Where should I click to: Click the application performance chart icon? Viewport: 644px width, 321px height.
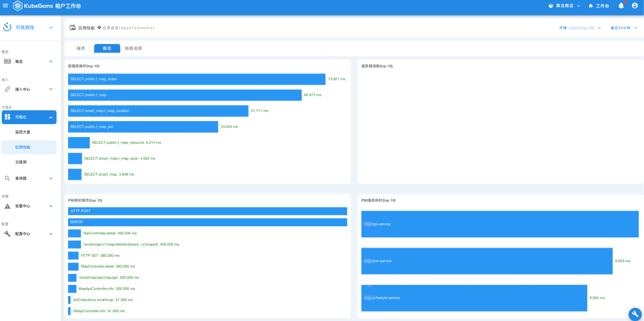click(72, 27)
